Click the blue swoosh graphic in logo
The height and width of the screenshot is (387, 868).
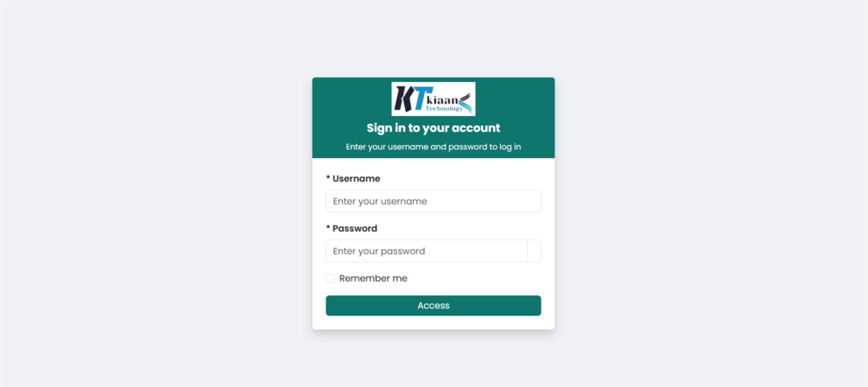[x=465, y=103]
